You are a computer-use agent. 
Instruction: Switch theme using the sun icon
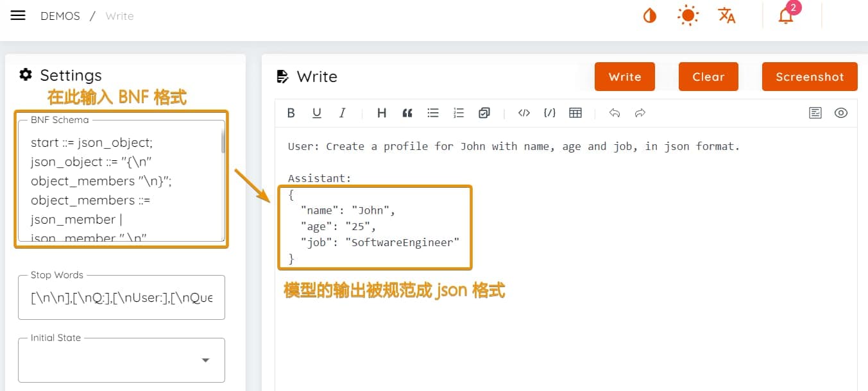(x=688, y=16)
